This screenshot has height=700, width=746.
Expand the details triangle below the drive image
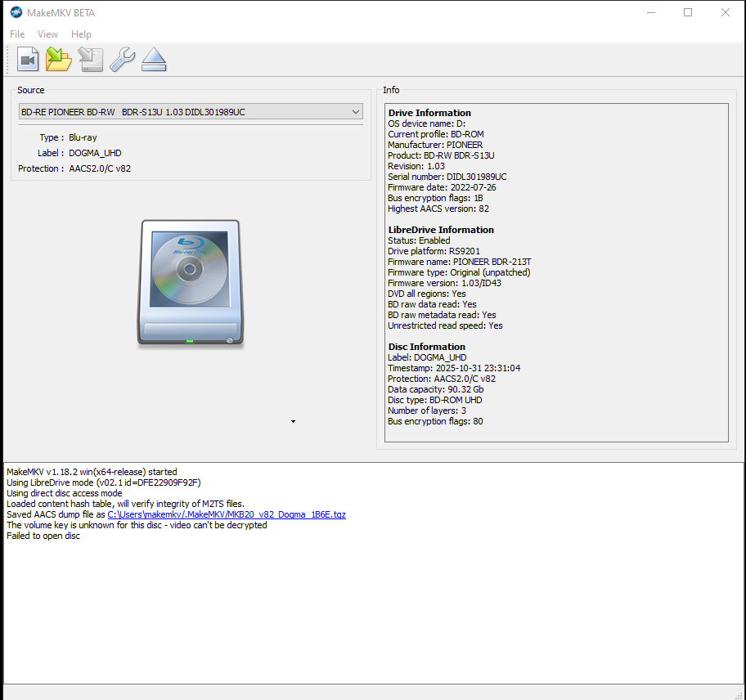[x=293, y=420]
